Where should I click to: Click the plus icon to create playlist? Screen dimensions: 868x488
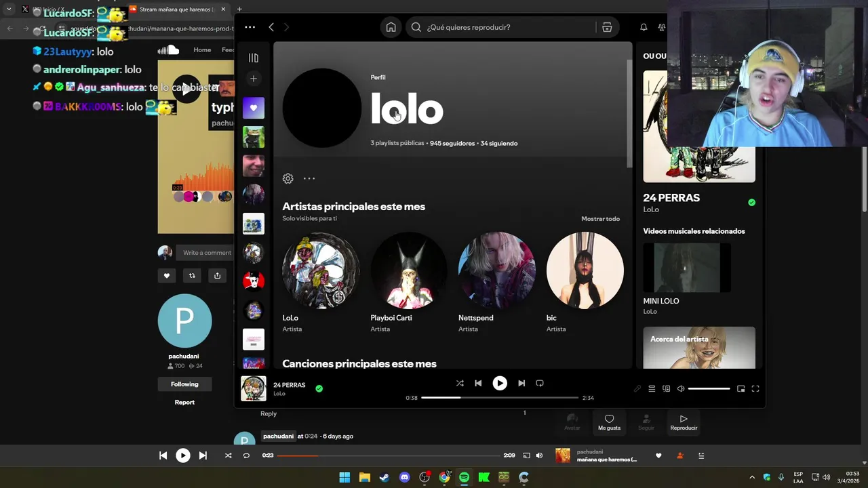254,79
